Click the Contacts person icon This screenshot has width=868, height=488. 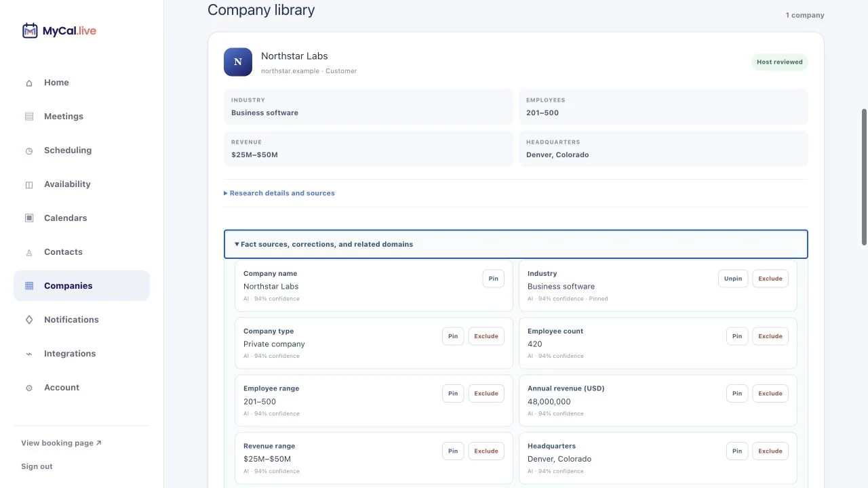tap(29, 252)
